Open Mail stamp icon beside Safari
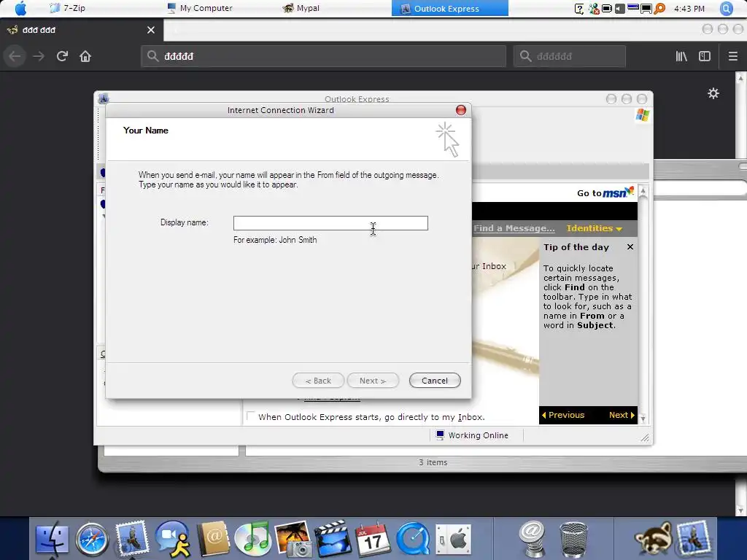This screenshot has width=747, height=560. pos(131,539)
